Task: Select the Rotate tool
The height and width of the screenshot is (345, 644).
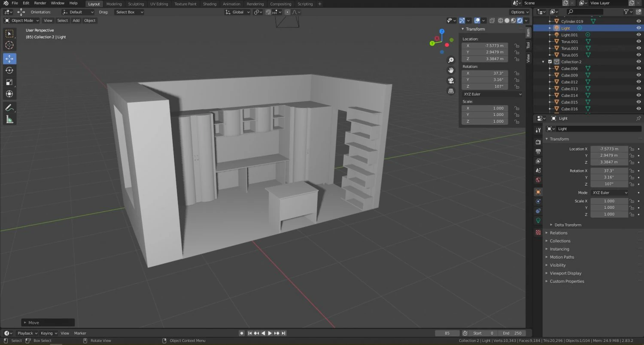Action: [x=9, y=70]
